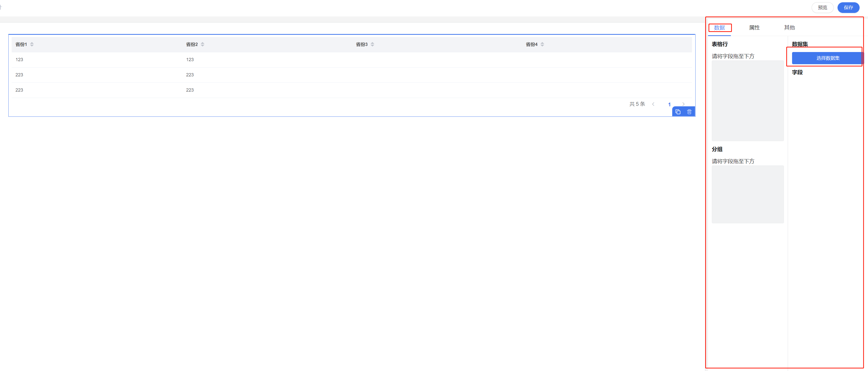
Task: Click cell 123 in 省份1 column
Action: click(19, 60)
